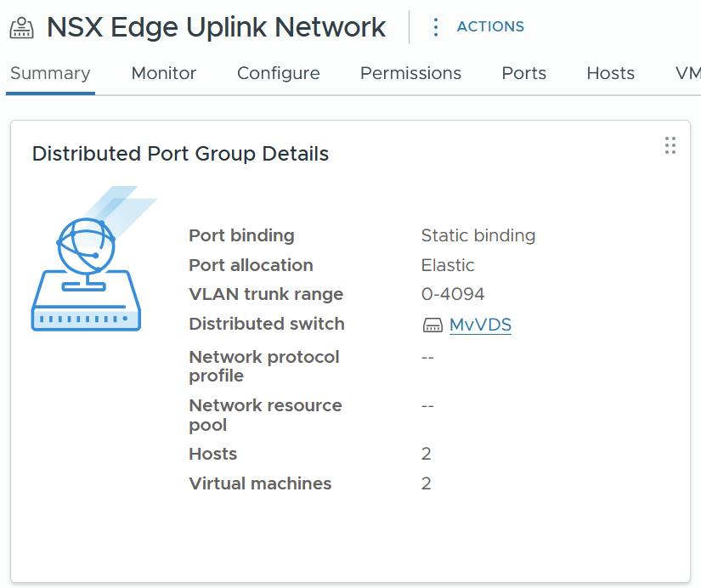Click the six-dot card drag handle
701x588 pixels.
670,145
